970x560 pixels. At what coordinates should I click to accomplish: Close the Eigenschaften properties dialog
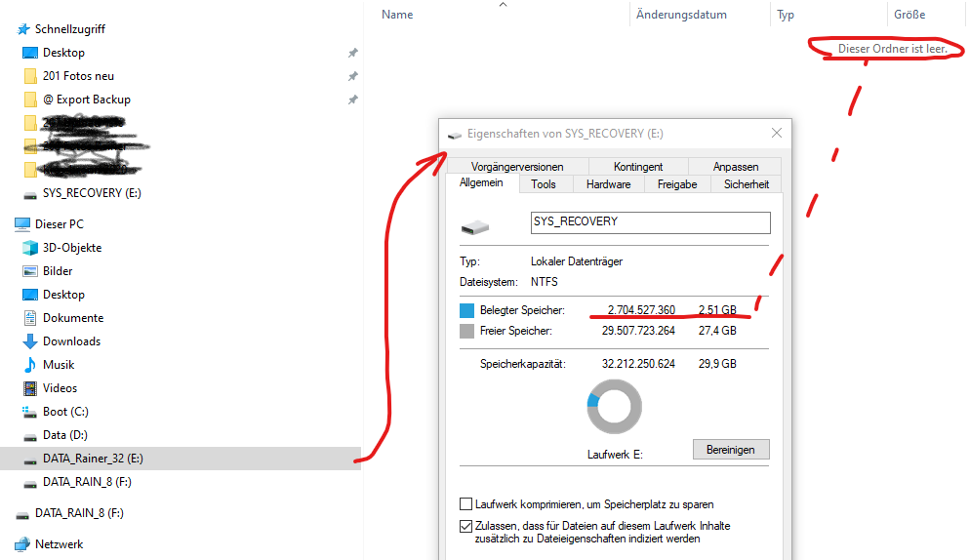pos(777,133)
